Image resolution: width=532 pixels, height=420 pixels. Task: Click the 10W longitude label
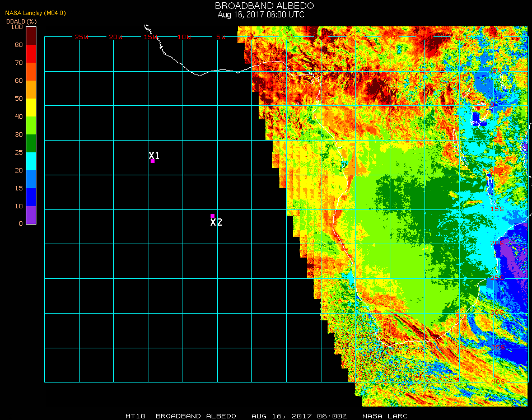pos(184,37)
